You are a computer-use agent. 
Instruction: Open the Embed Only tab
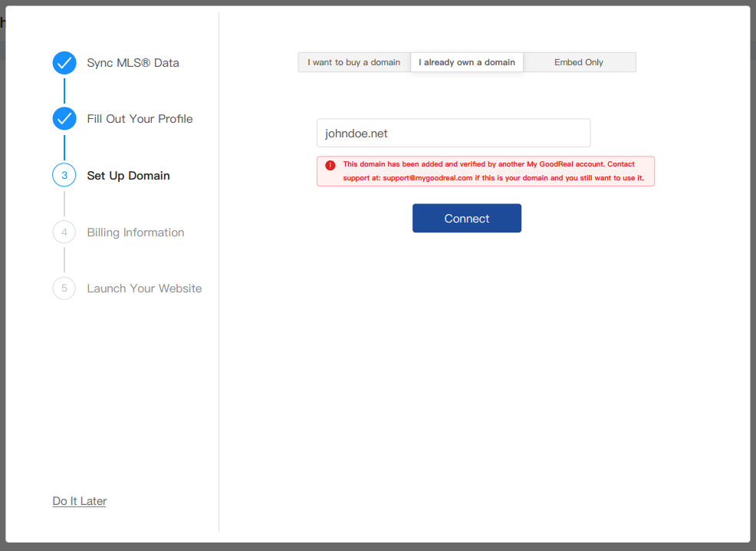579,61
